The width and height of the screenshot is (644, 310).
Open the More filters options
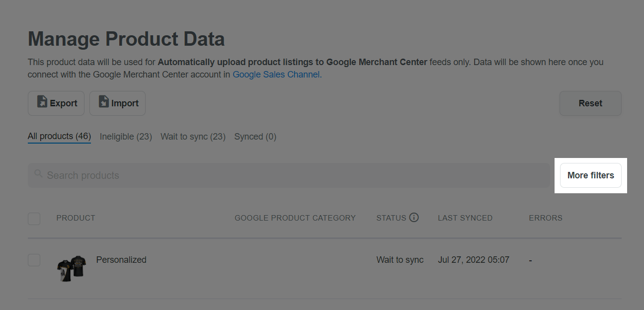[591, 175]
